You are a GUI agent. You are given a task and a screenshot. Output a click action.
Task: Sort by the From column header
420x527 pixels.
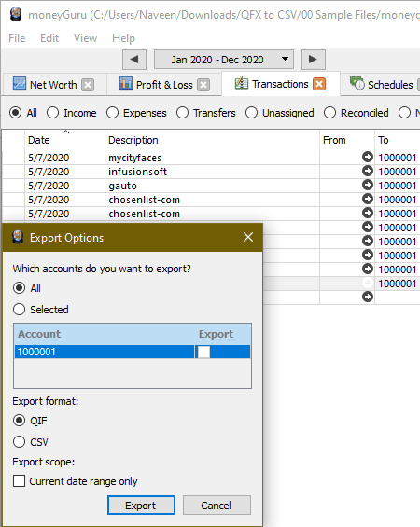pyautogui.click(x=347, y=140)
